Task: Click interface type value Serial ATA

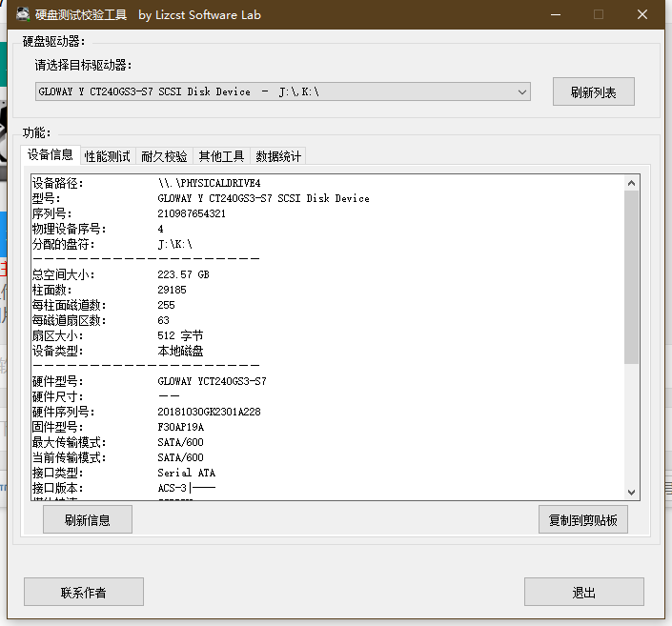Action: coord(186,473)
